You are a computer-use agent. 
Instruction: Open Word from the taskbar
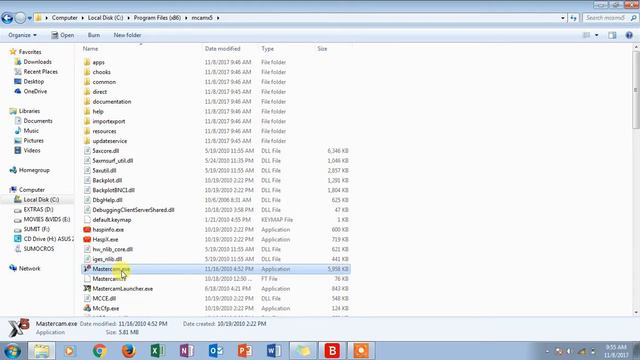273,351
